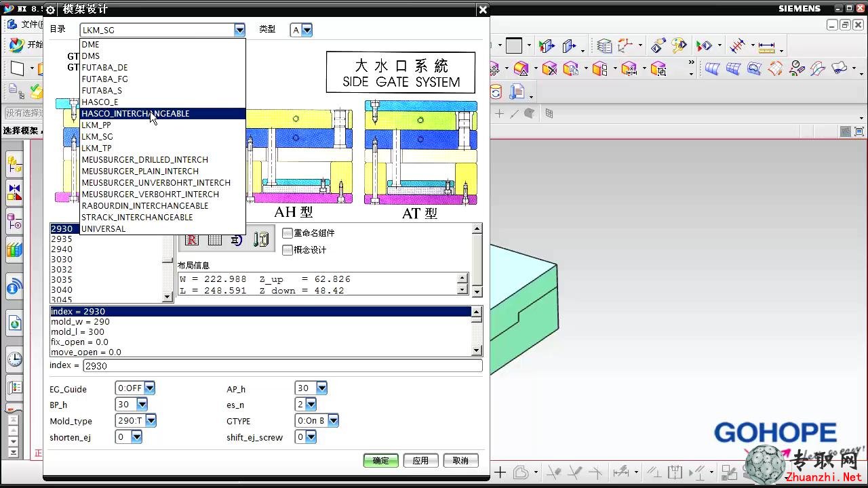
Task: Open the Roles sidebar icon
Action: coord(14,388)
